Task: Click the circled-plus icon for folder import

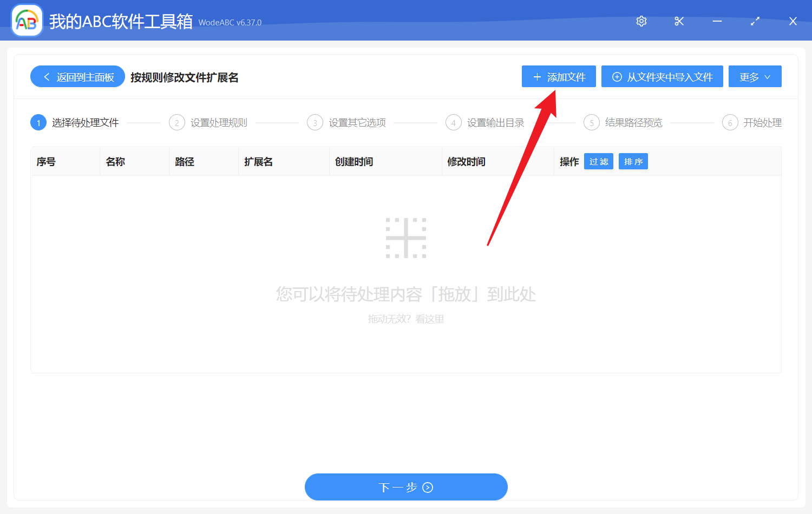Action: tap(617, 76)
